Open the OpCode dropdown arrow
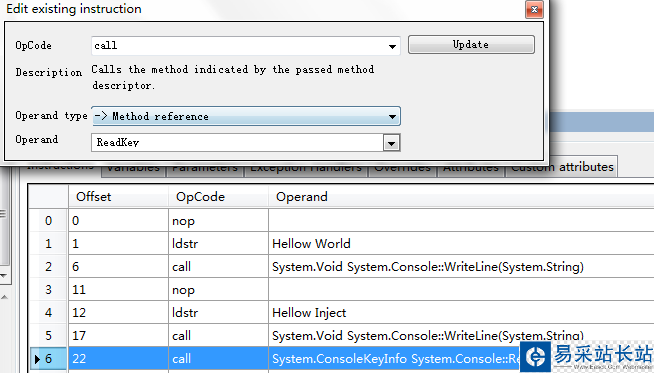This screenshot has height=373, width=654. (392, 46)
